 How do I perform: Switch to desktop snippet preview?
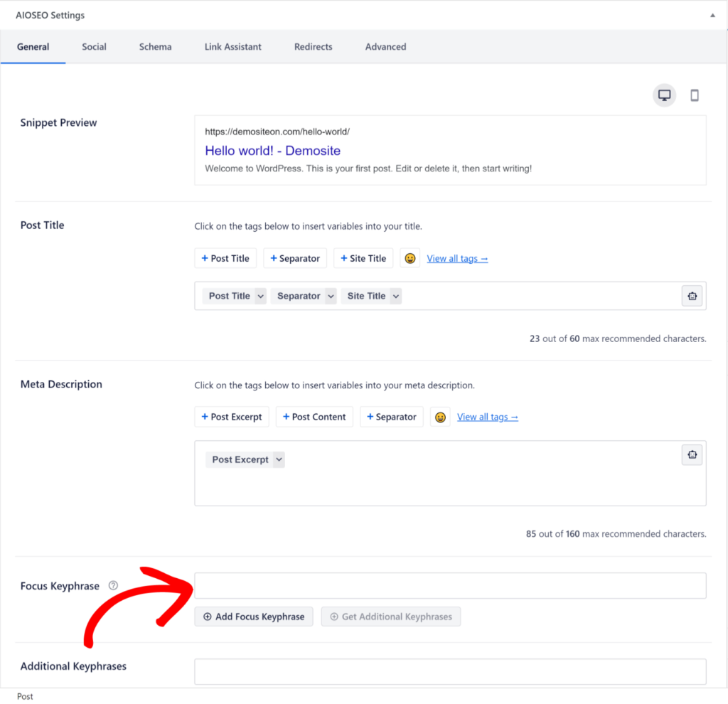click(664, 95)
